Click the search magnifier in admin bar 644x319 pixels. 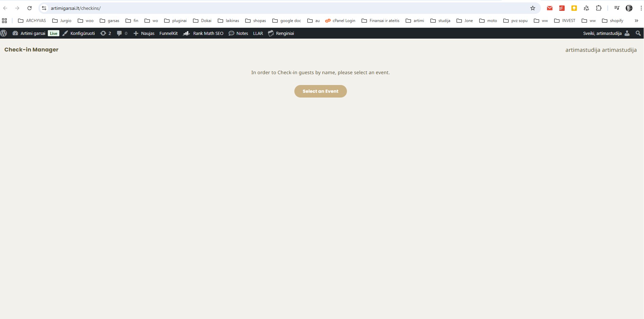pyautogui.click(x=638, y=33)
